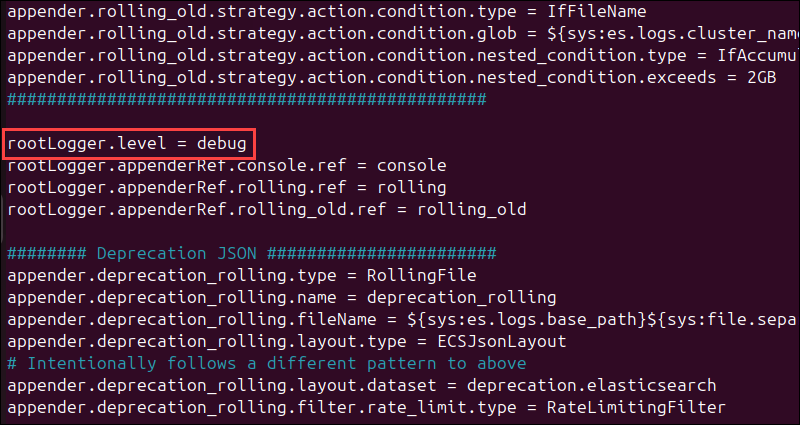Screen dimensions: 800x425
Task: Click the row of hash separators
Action: [x=246, y=100]
